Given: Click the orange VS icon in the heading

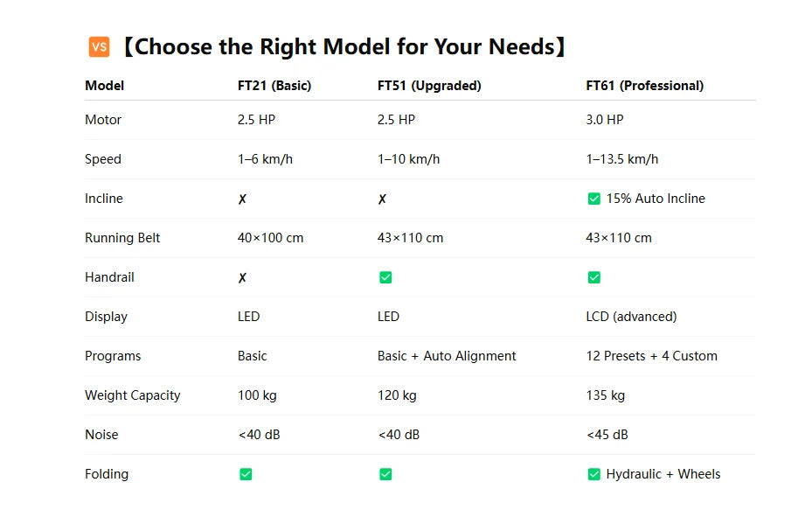Looking at the screenshot, I should [99, 47].
